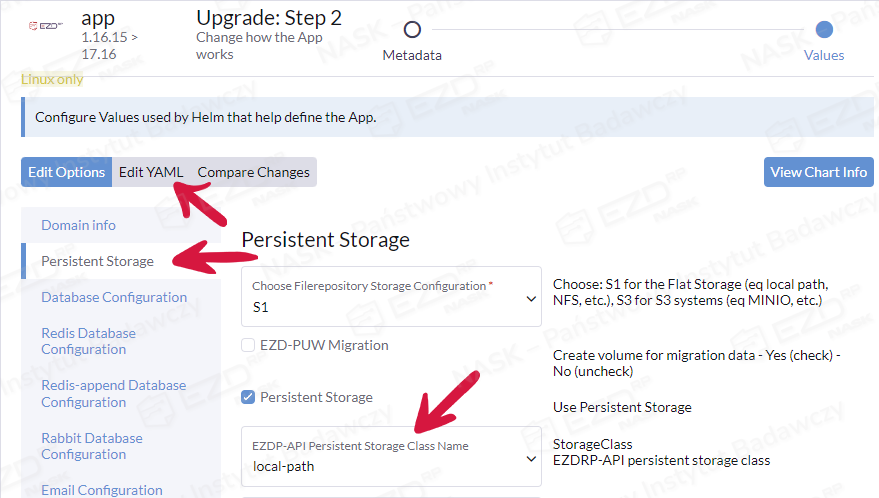Select Persistent Storage in sidebar
The image size is (879, 498).
point(97,261)
